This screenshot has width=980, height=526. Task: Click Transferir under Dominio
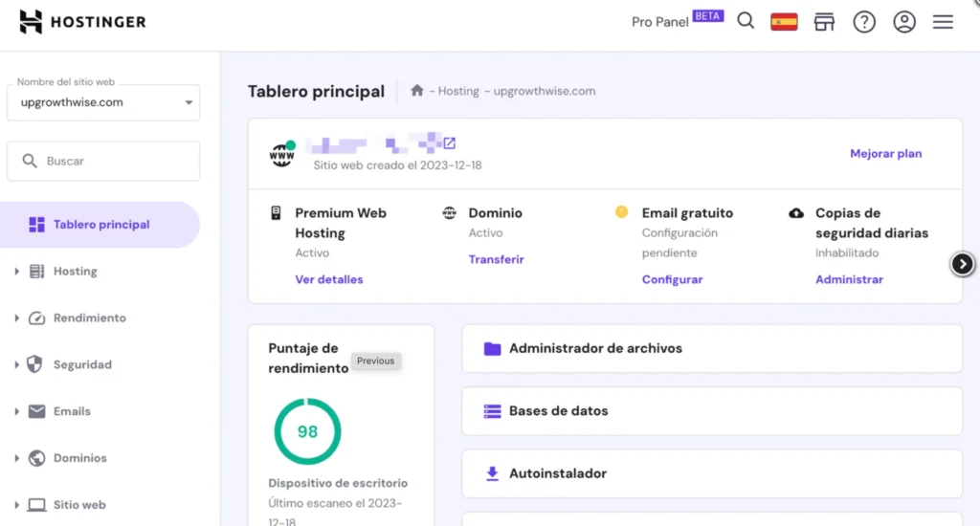[497, 259]
